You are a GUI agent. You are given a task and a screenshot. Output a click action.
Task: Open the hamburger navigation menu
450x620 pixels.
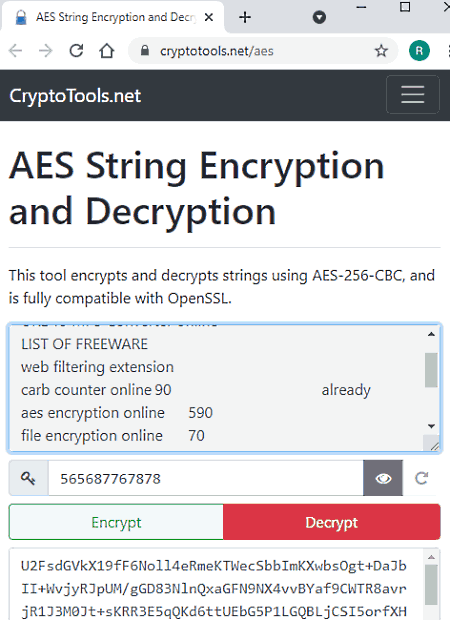[x=412, y=95]
